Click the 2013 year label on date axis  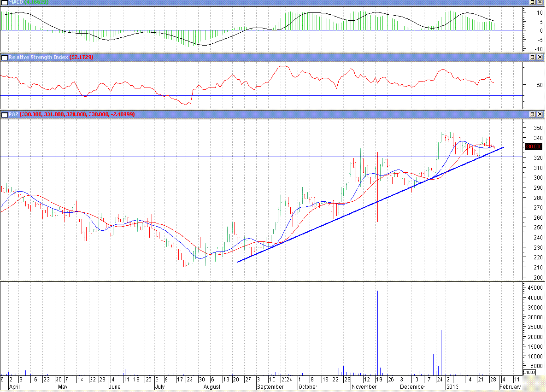(452, 387)
